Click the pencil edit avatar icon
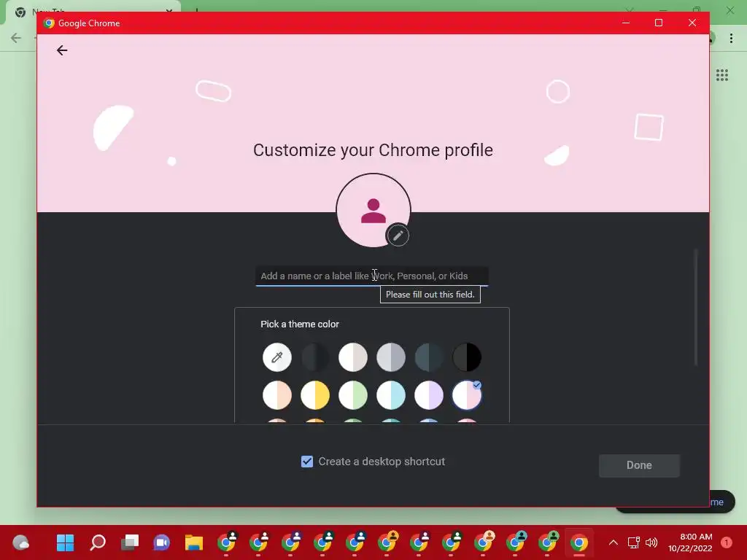Screen dimensions: 747x560 click(x=398, y=236)
